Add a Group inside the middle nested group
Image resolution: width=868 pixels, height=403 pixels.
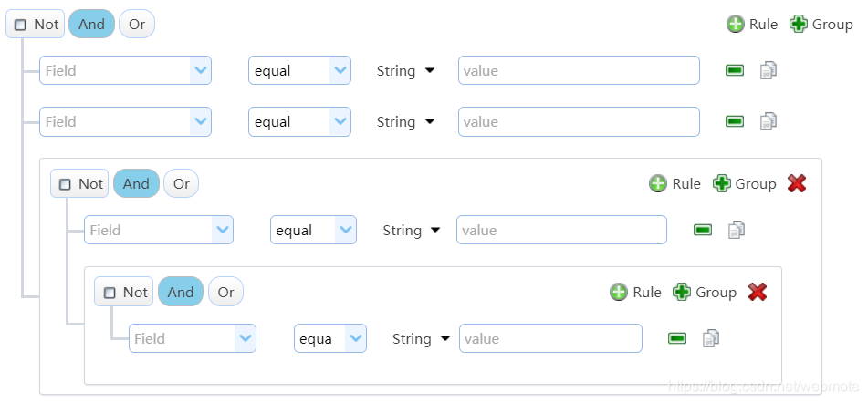pyautogui.click(x=744, y=183)
